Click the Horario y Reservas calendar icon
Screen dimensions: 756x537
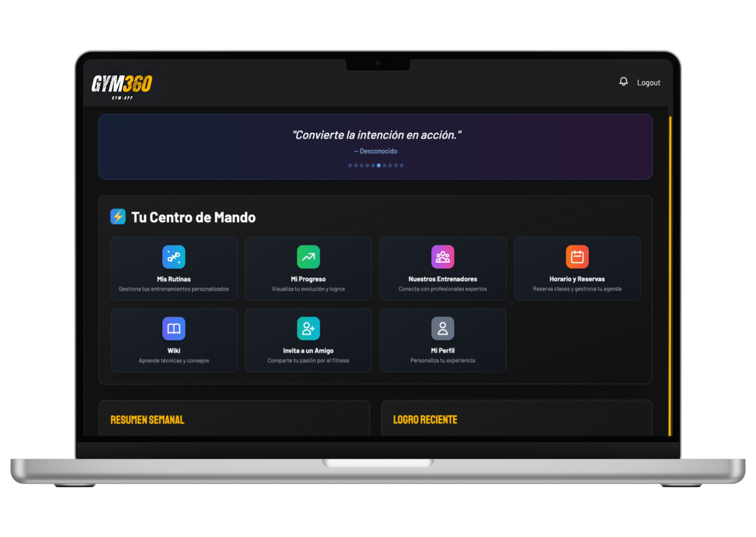coord(577,257)
